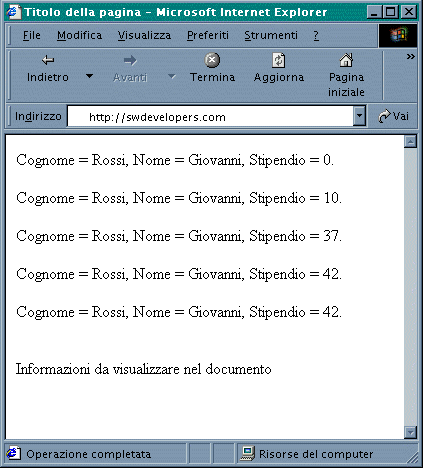Click the Vai label
Viewport: 423px width, 468px height.
[x=400, y=116]
